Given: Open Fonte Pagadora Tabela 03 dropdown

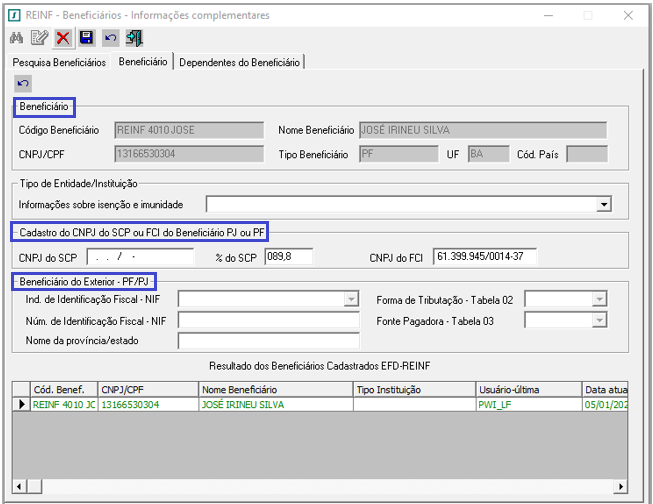Looking at the screenshot, I should pos(599,320).
